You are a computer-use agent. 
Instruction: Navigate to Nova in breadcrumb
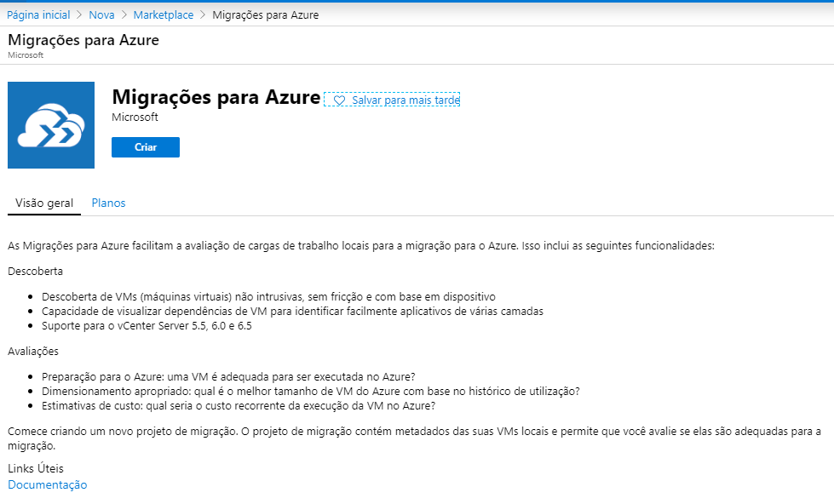[101, 15]
